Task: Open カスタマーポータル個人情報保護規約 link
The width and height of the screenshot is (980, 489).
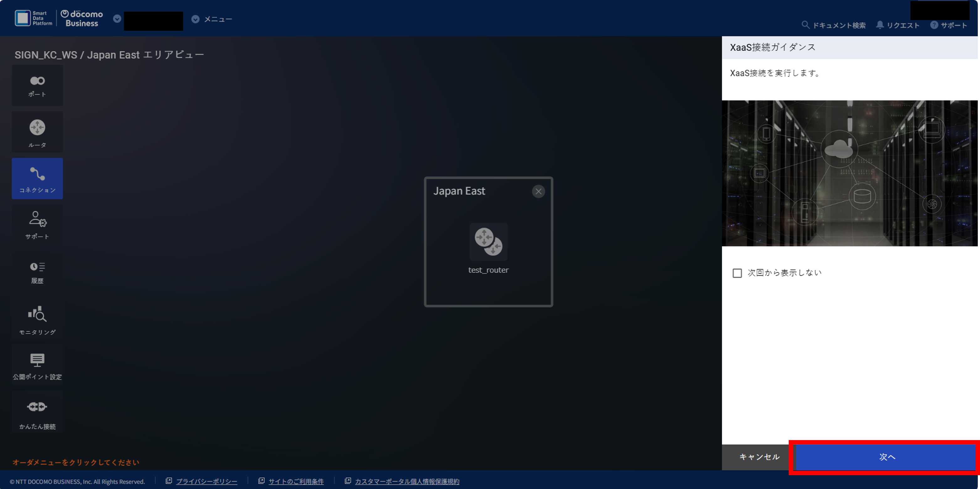Action: [407, 481]
